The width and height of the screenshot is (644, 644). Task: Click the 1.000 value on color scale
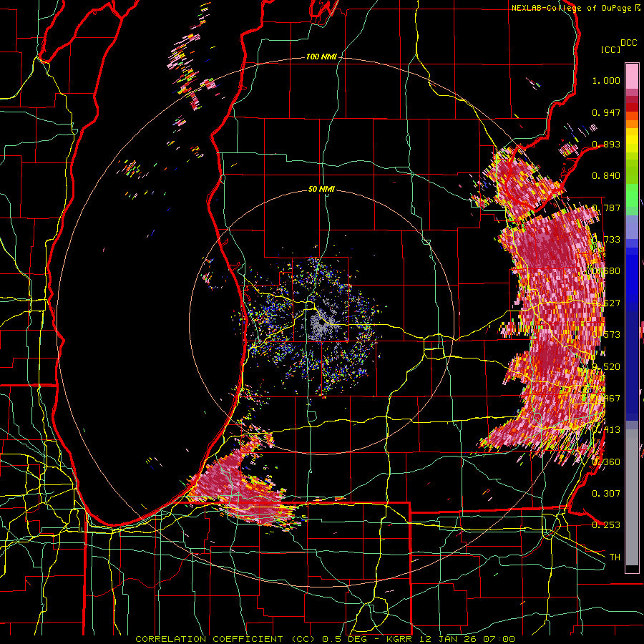[x=606, y=80]
